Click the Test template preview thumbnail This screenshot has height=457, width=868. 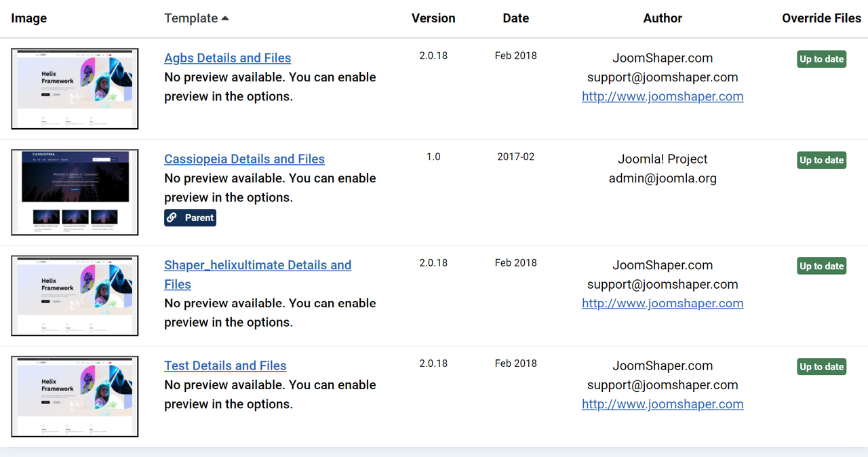coord(75,397)
